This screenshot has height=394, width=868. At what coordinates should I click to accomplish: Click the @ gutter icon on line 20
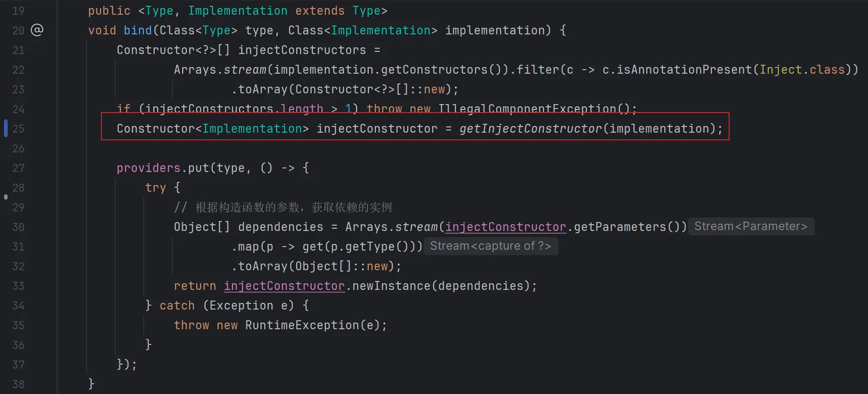coord(37,30)
